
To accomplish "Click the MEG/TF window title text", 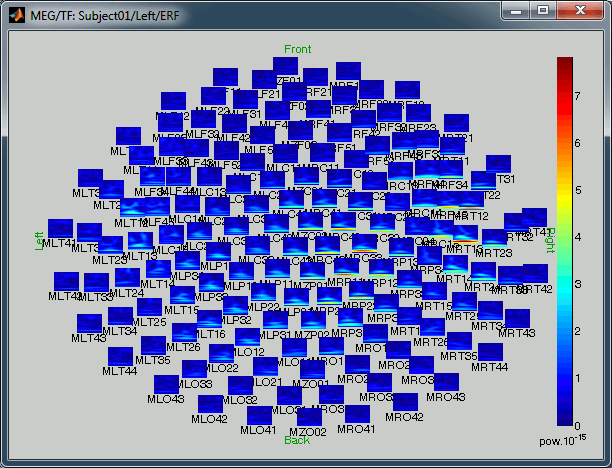I will pos(90,11).
